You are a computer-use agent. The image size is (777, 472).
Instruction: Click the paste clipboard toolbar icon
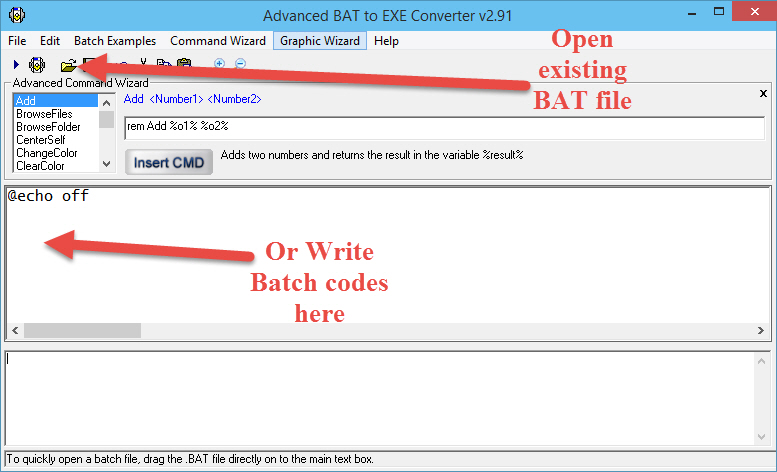(x=184, y=63)
